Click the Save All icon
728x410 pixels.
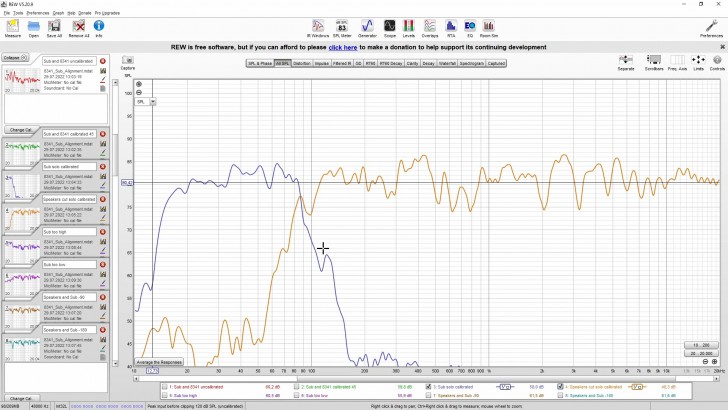pos(54,29)
